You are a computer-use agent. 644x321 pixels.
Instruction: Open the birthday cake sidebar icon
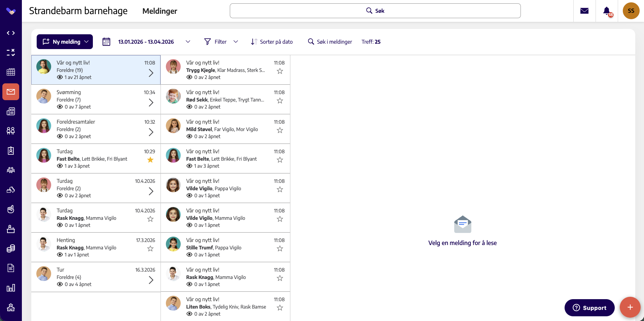tap(11, 229)
